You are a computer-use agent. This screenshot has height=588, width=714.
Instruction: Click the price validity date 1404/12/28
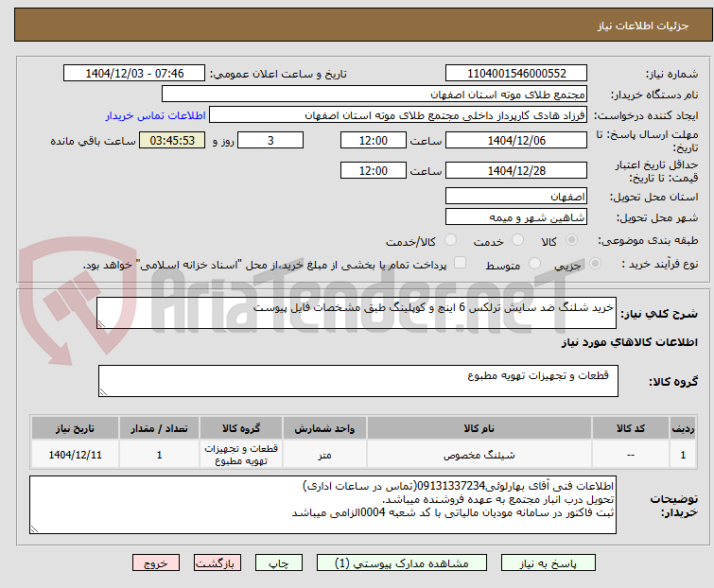[x=516, y=170]
